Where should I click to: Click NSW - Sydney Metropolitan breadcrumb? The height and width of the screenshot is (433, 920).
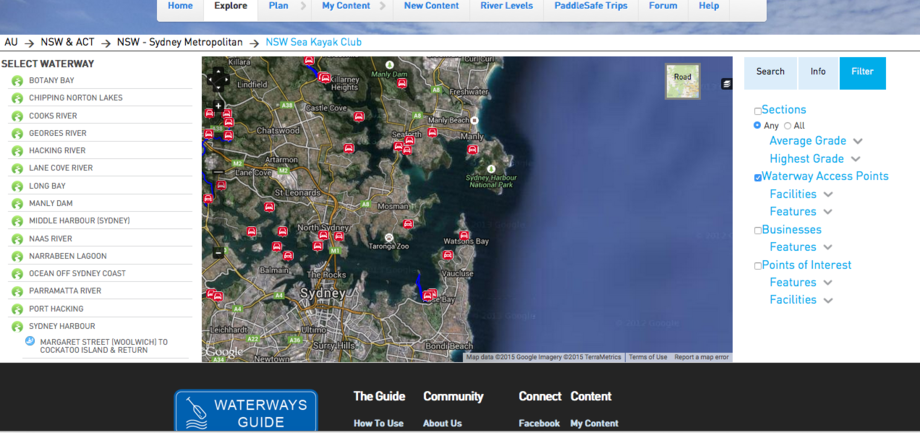coord(180,42)
